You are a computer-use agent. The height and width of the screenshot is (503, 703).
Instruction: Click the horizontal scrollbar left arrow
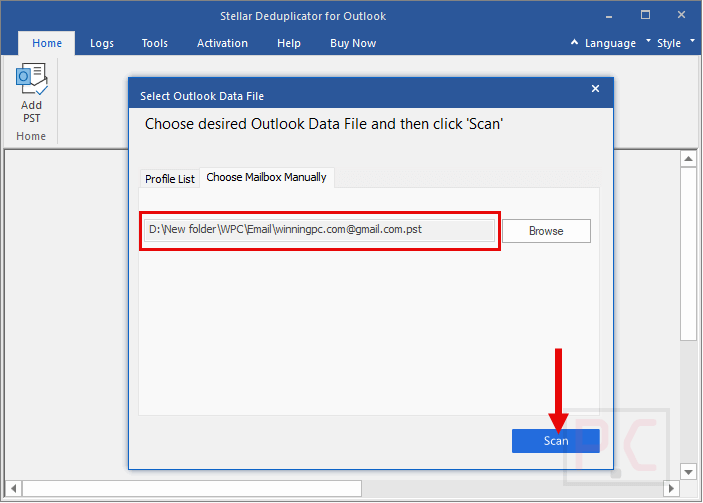[13, 488]
